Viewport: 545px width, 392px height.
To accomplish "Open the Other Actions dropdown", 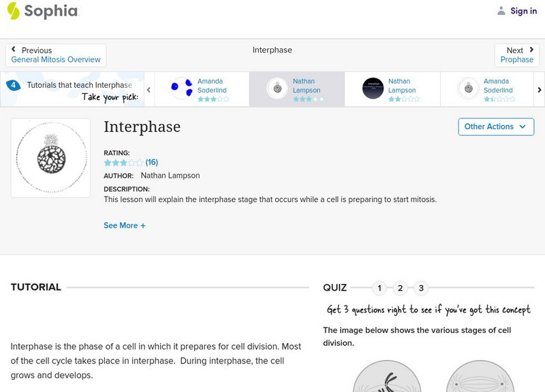I will (x=495, y=127).
